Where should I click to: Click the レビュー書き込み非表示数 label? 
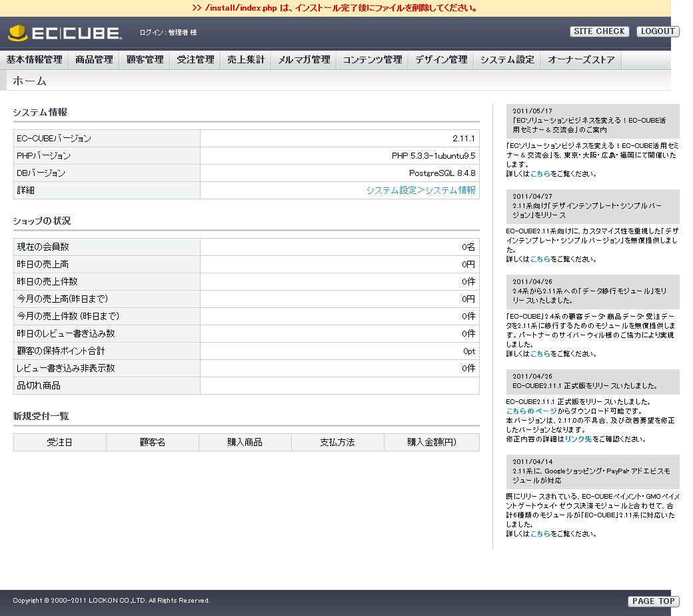pyautogui.click(x=66, y=368)
